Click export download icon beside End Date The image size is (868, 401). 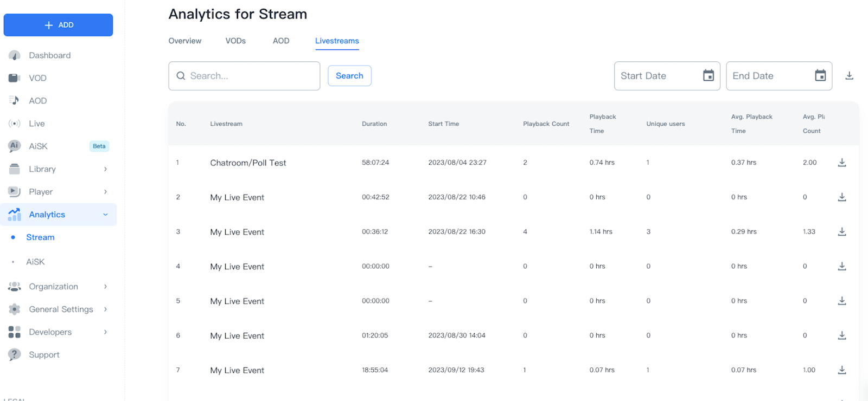click(849, 76)
